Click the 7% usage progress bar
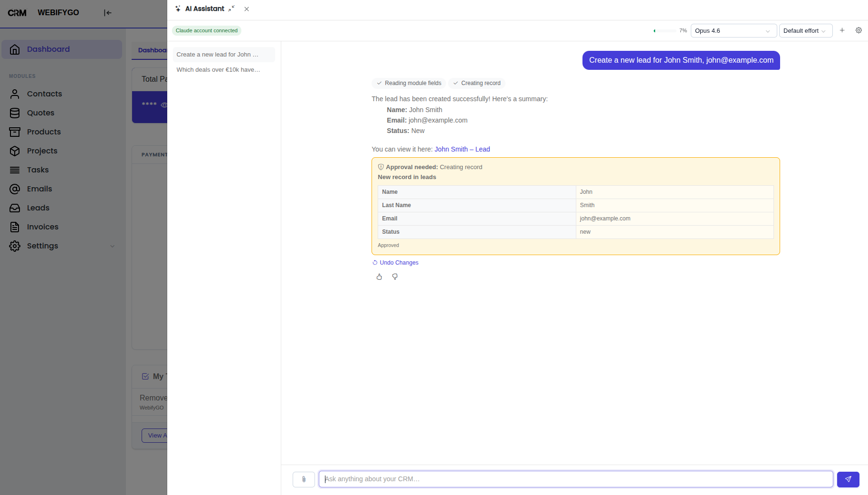The image size is (868, 495). [665, 31]
